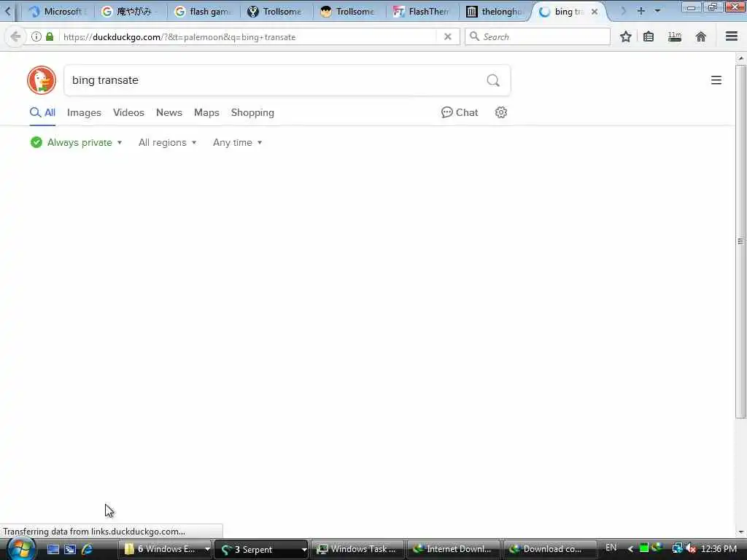Open the bookmarks list toolbar icon
The height and width of the screenshot is (560, 747).
tap(649, 36)
